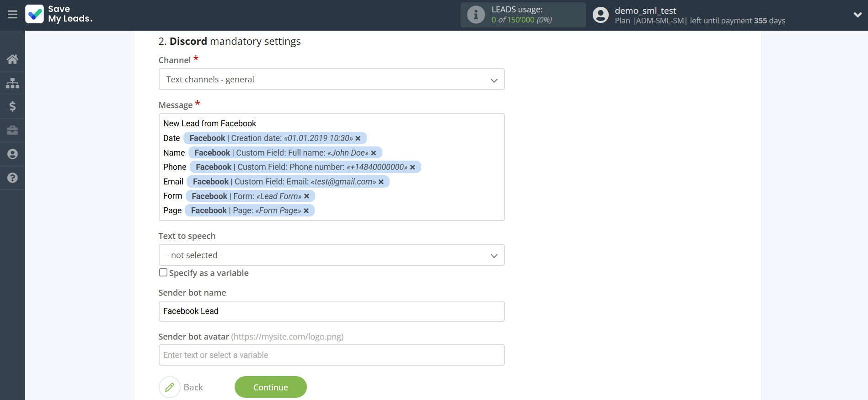This screenshot has height=400, width=868.
Task: Delete the Phone number variable tag
Action: [413, 168]
